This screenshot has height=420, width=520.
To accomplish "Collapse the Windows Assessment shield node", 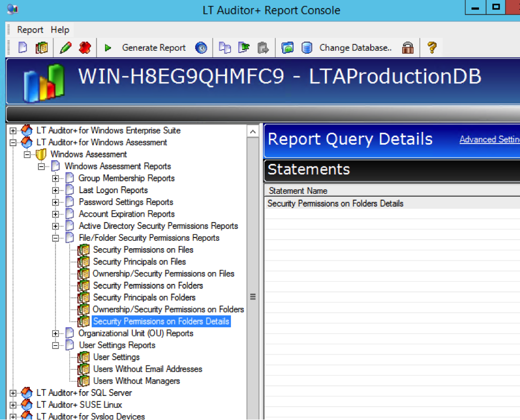I will 27,155.
